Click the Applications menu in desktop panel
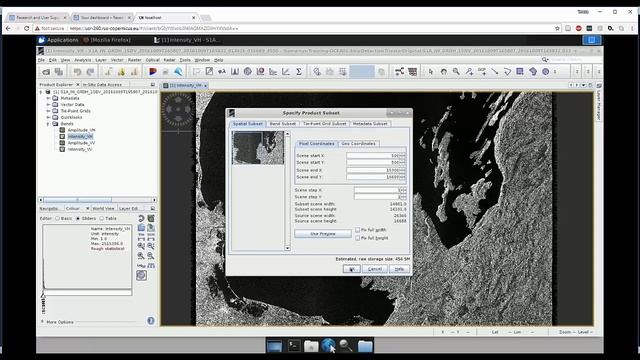640x360 pixels. click(58, 40)
